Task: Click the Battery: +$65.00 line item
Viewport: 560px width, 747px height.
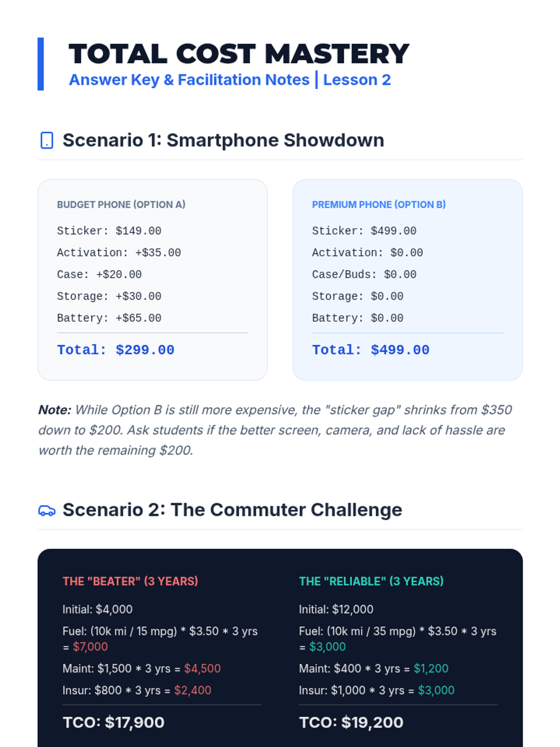Action: (x=109, y=318)
